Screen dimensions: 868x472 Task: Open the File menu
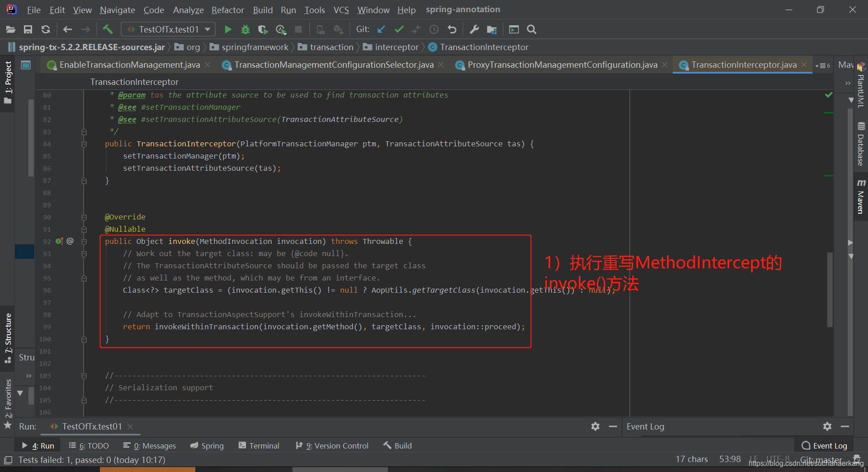click(x=33, y=10)
